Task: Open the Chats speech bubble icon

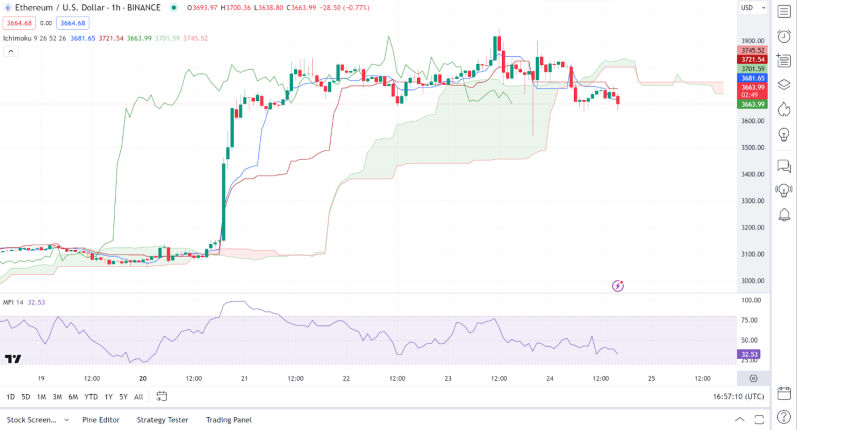Action: point(784,166)
